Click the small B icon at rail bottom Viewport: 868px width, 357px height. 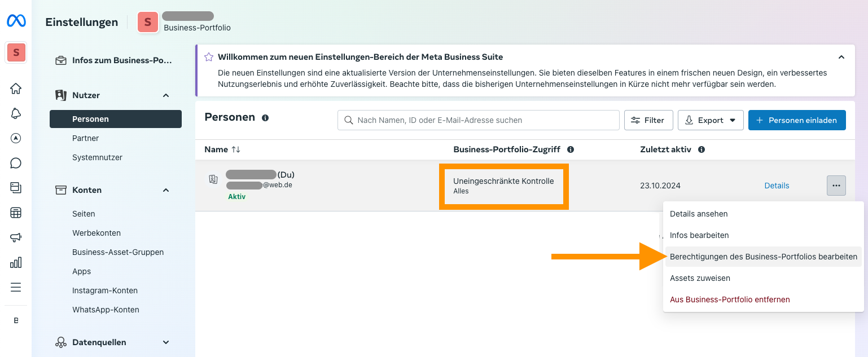[16, 320]
